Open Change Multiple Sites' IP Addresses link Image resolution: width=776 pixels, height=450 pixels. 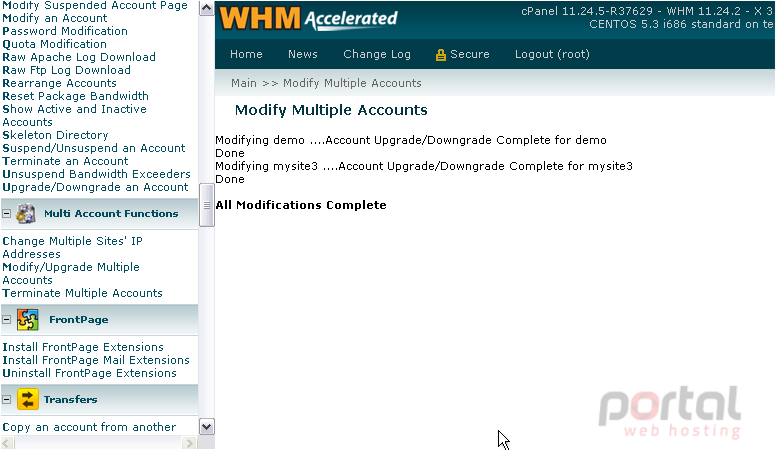(73, 248)
